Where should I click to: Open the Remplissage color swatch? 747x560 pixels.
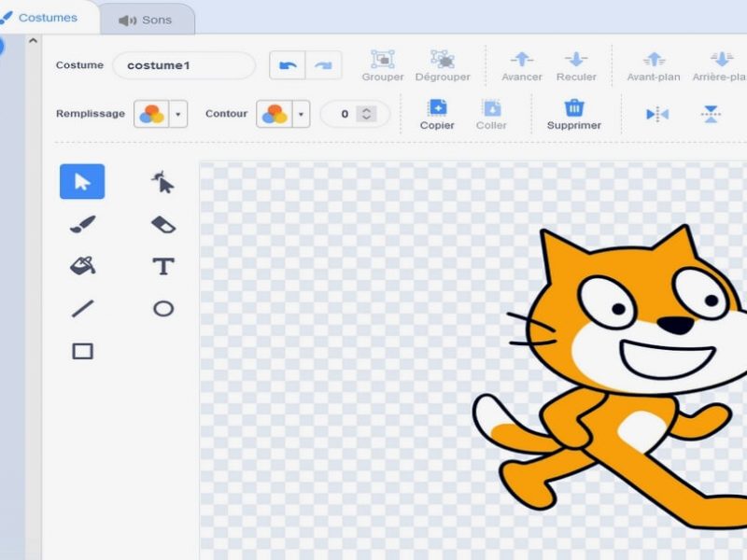coord(151,114)
